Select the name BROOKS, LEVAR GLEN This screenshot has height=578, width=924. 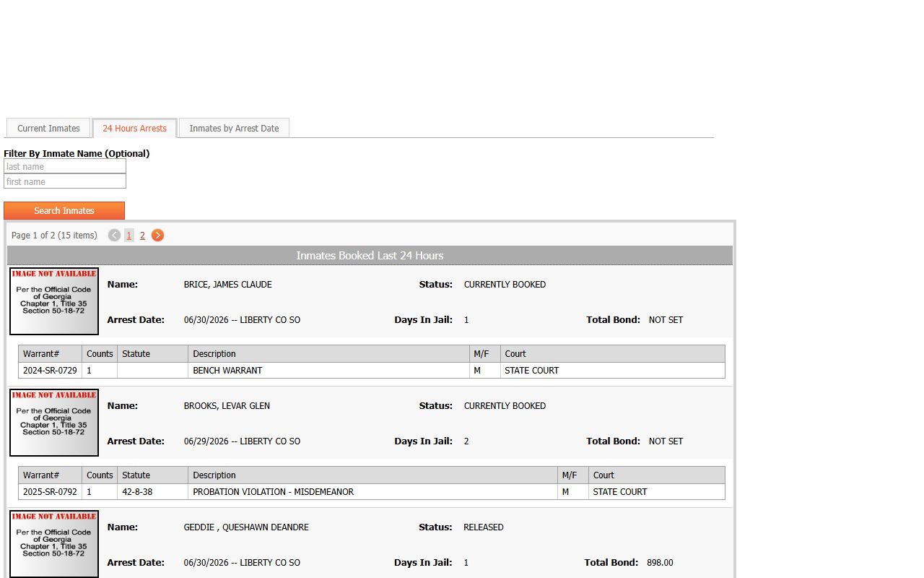pos(227,406)
